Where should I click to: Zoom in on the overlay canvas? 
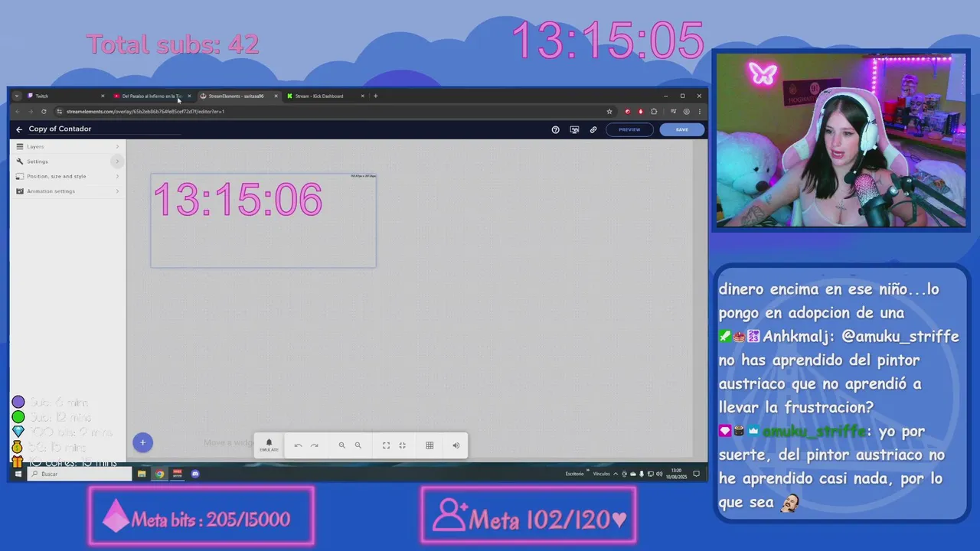coord(341,445)
